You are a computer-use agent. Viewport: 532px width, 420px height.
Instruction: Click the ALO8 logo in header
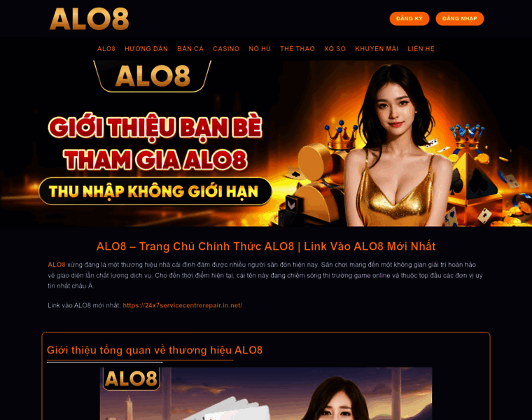89,19
